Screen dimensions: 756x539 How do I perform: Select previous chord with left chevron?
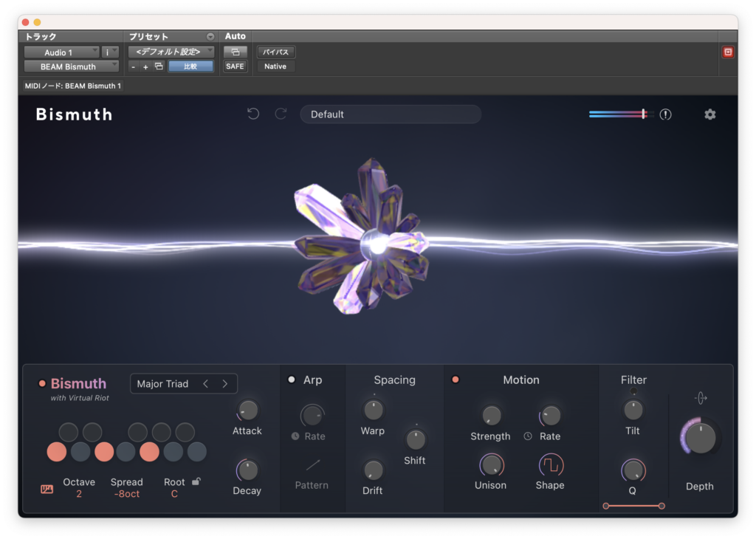(206, 384)
